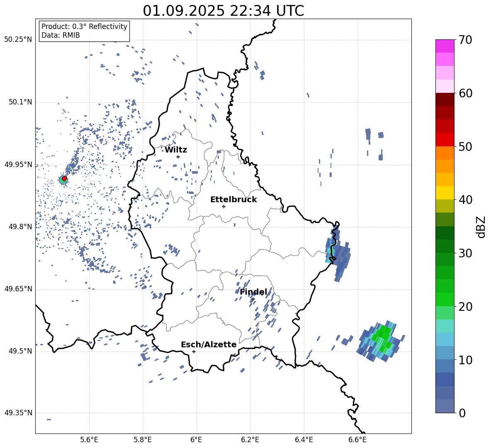Click the Wiltz city label
Viewport: 491px width, 448px height.
[x=176, y=150]
